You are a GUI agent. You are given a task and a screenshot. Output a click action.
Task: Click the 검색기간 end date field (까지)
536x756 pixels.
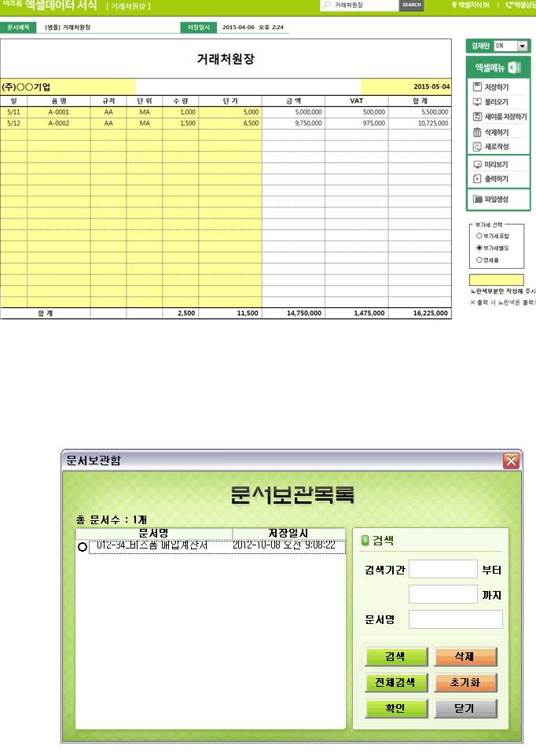click(x=443, y=594)
